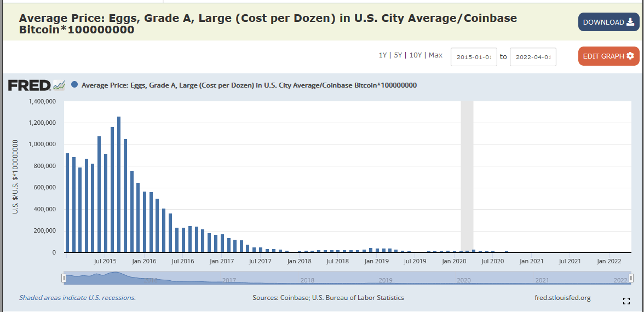Open fullscreen view of the chart

(x=626, y=301)
